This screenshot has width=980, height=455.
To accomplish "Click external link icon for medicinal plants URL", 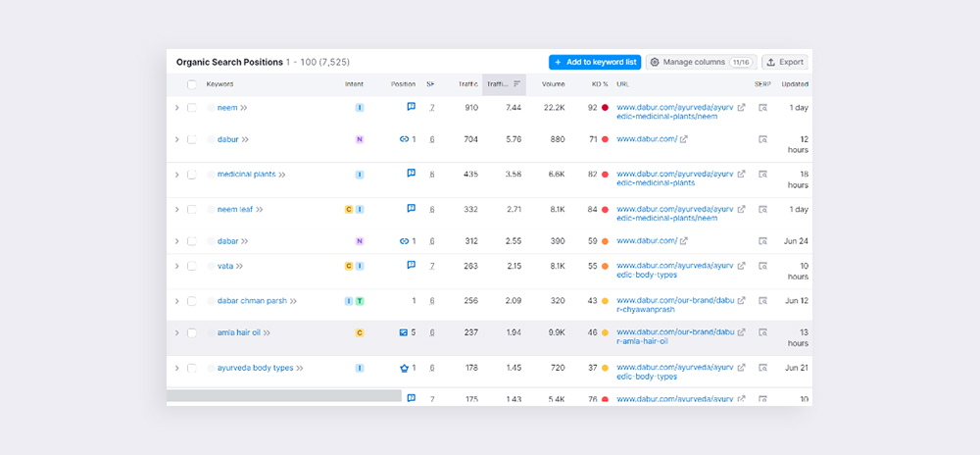I will click(741, 175).
